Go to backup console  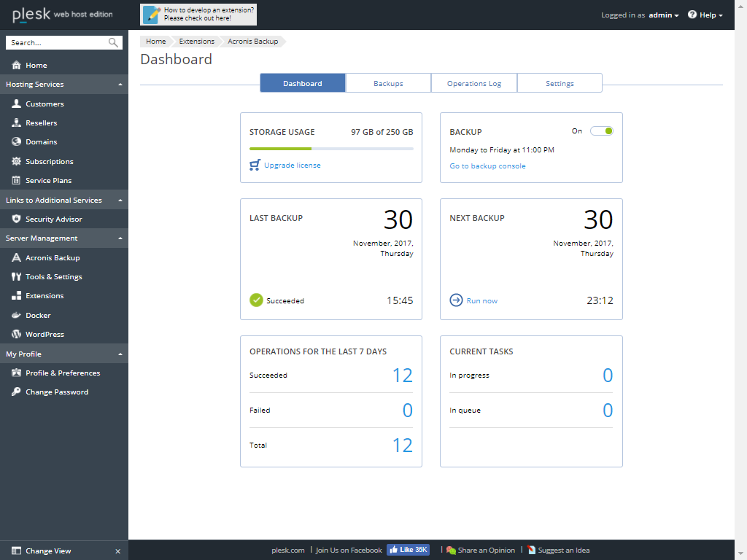point(487,166)
